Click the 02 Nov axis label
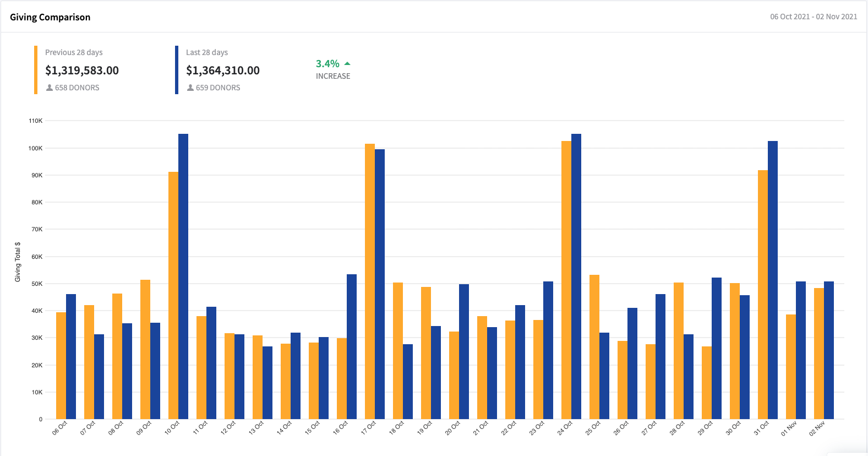Image resolution: width=868 pixels, height=456 pixels. tap(817, 428)
